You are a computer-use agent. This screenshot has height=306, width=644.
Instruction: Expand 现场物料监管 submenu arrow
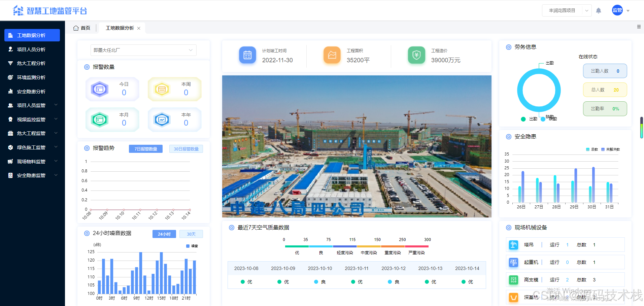coord(56,161)
